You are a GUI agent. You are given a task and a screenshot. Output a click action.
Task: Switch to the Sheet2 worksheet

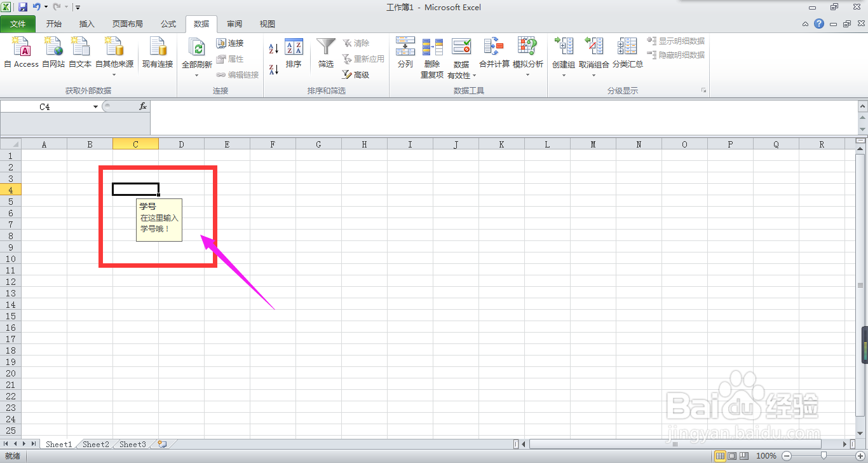(95, 444)
